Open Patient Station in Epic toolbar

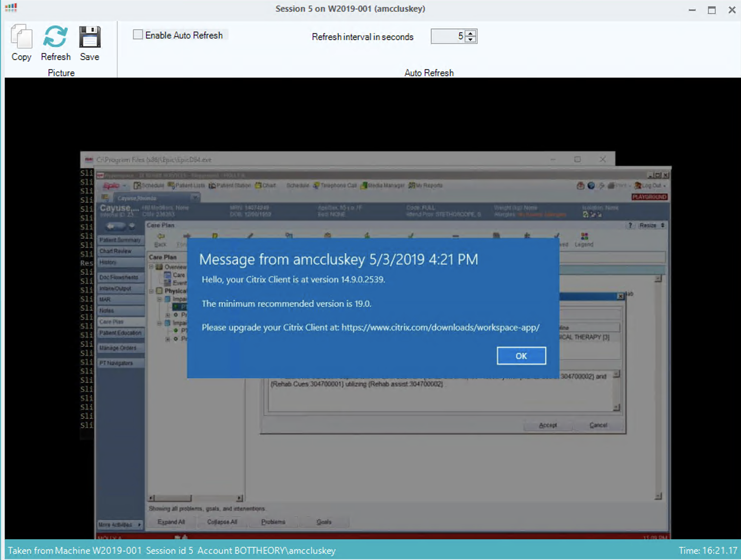tap(230, 186)
